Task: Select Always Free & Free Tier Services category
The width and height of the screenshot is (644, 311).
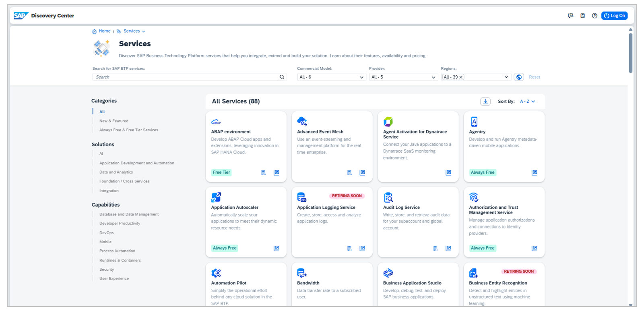Action: pyautogui.click(x=129, y=130)
